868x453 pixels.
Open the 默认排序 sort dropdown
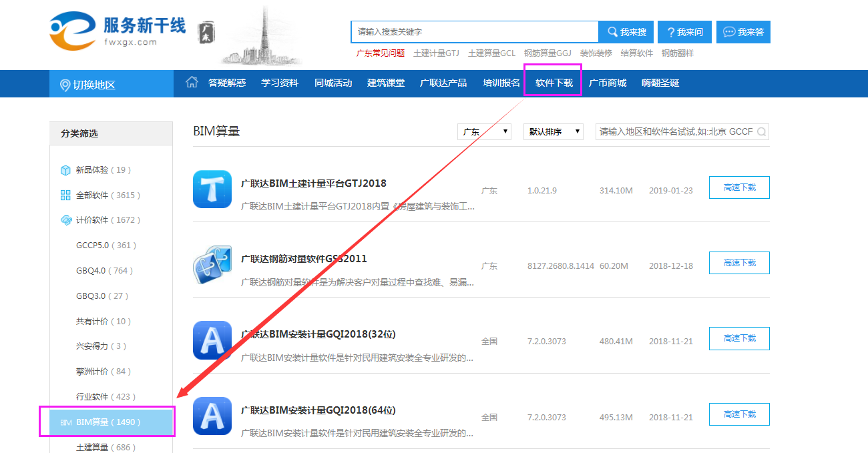click(x=554, y=131)
